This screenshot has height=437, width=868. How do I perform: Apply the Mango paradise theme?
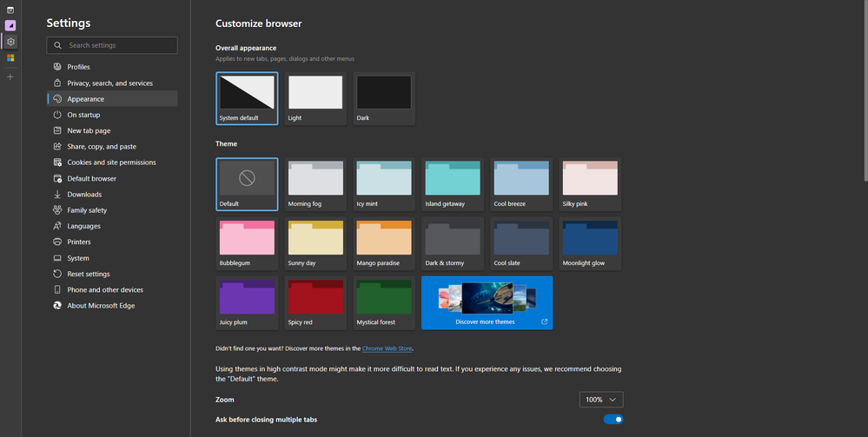click(x=384, y=243)
